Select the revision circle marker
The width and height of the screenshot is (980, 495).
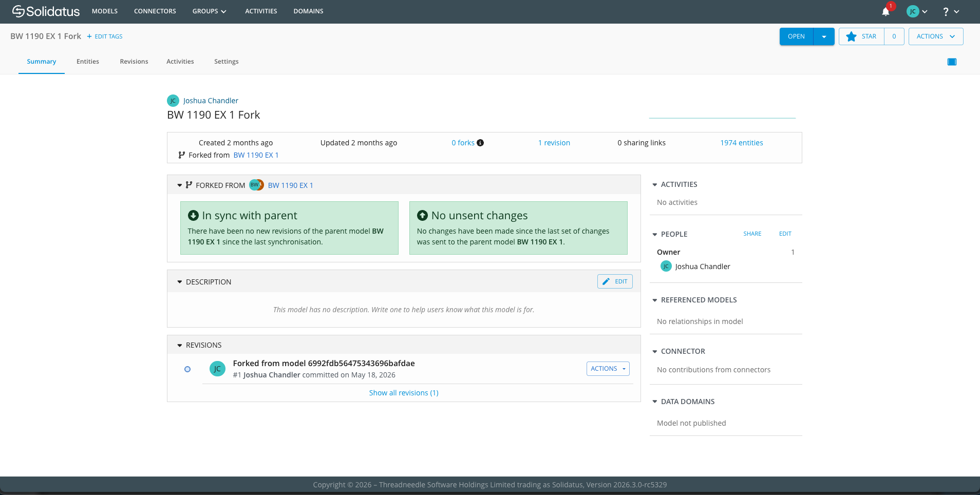tap(187, 369)
